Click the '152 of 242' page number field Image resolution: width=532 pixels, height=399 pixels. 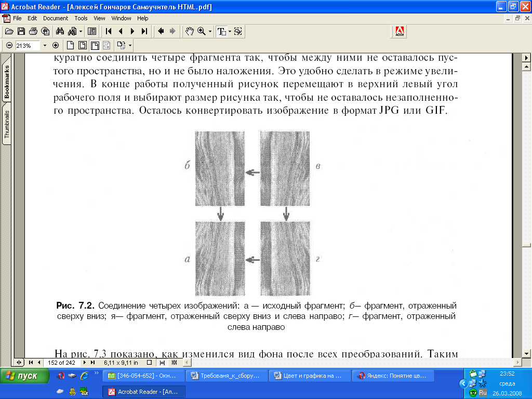coord(61,363)
